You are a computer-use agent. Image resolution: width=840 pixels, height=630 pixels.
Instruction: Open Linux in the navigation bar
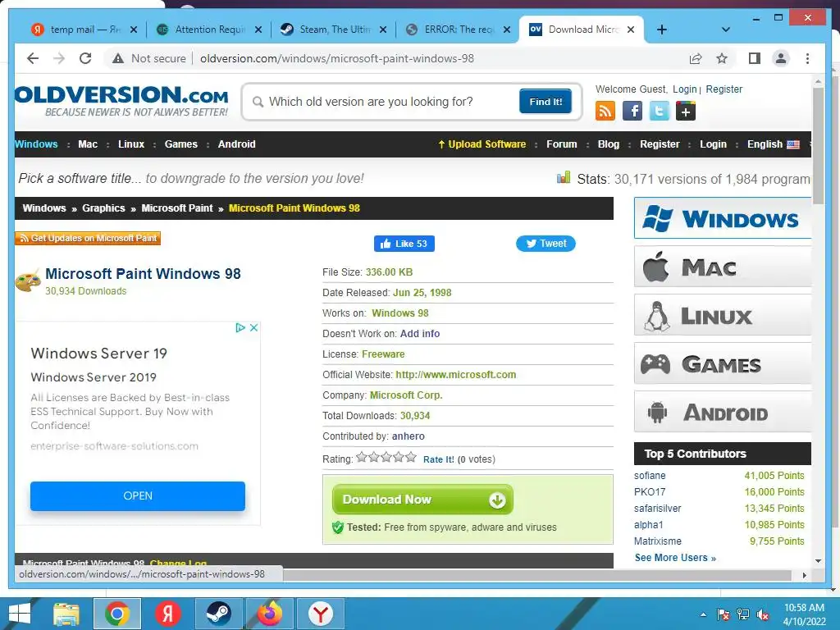131,144
